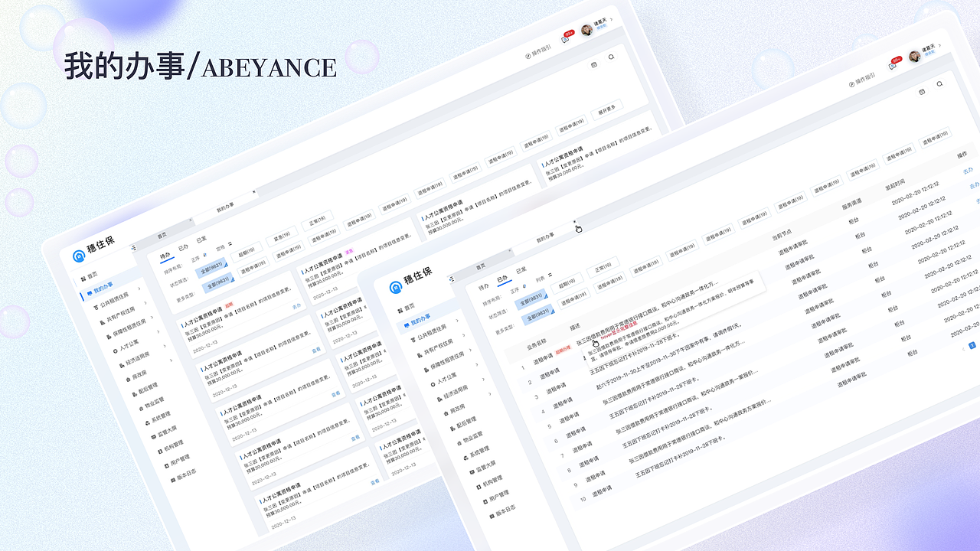Viewport: 980px width, 551px height.
Task: Open 首页 page tab in front window
Action: pos(480,267)
